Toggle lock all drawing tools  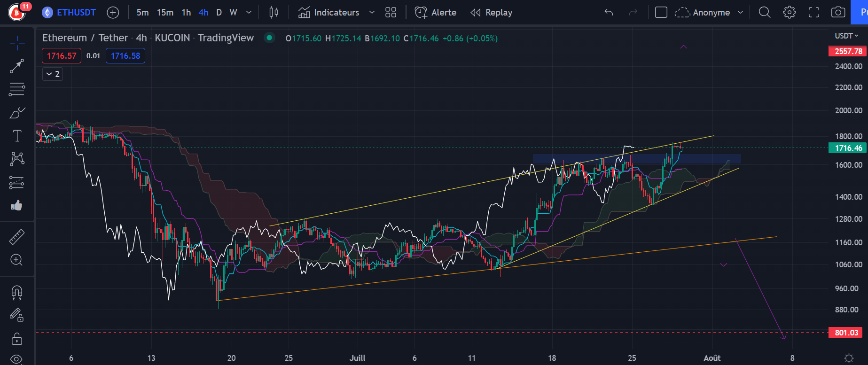(17, 338)
